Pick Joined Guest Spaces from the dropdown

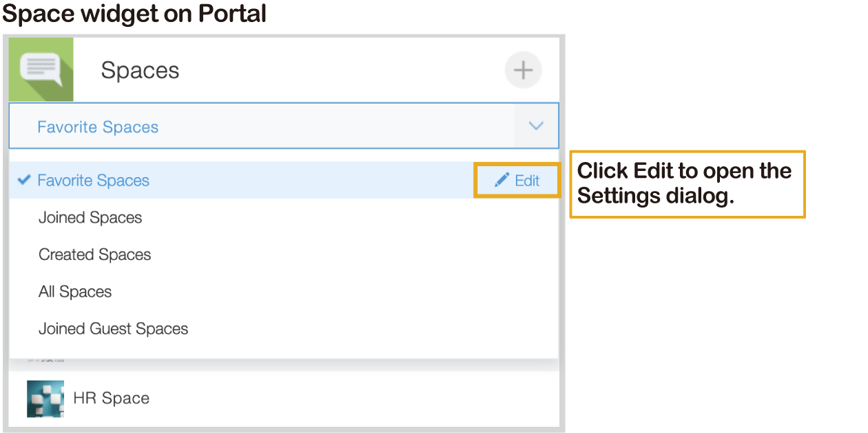pos(114,329)
